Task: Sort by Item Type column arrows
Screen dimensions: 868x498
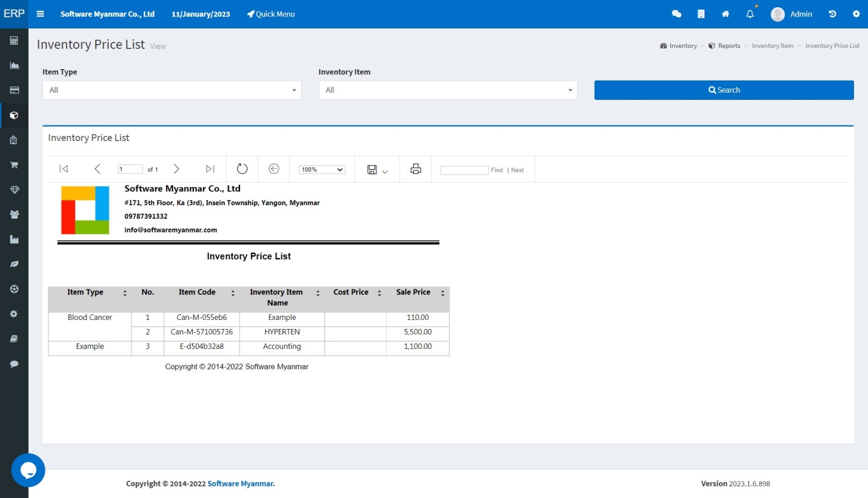Action: [x=125, y=293]
